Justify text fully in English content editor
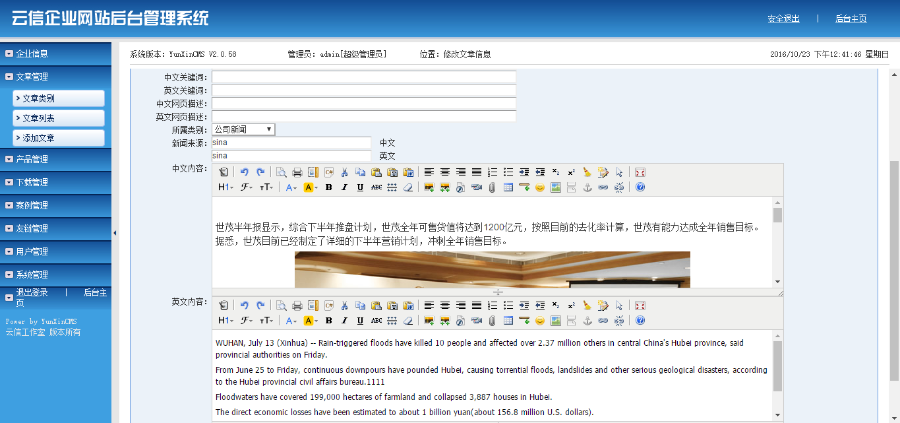The height and width of the screenshot is (423, 900). [x=476, y=305]
